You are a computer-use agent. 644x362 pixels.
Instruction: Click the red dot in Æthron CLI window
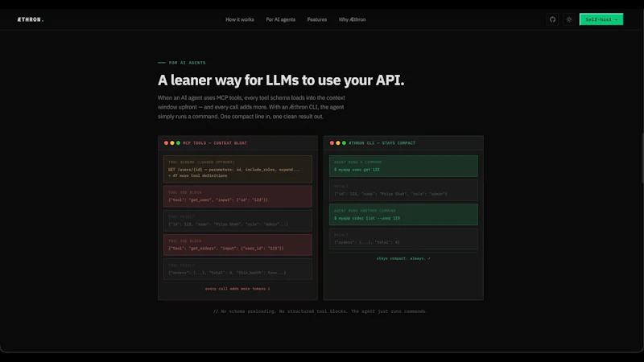coord(332,143)
